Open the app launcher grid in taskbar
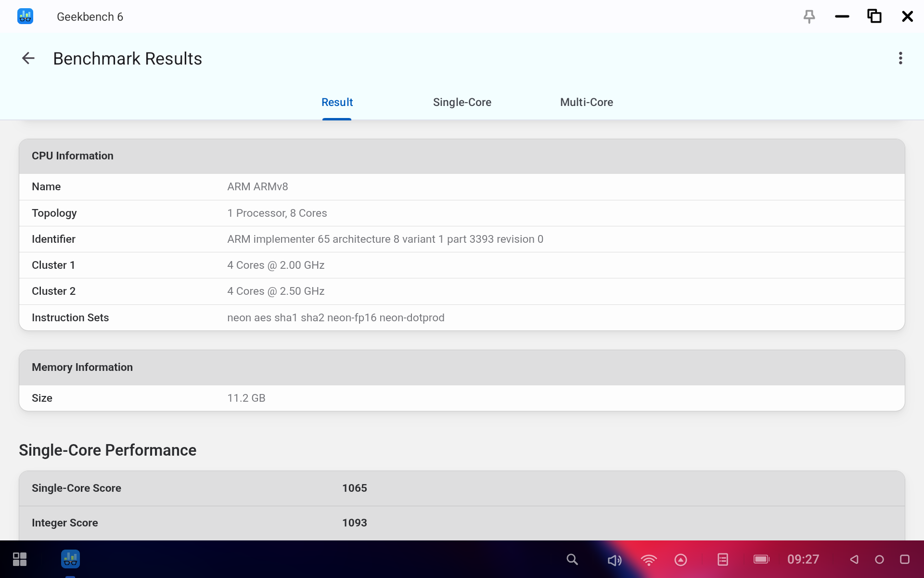Image resolution: width=924 pixels, height=578 pixels. coord(20,559)
